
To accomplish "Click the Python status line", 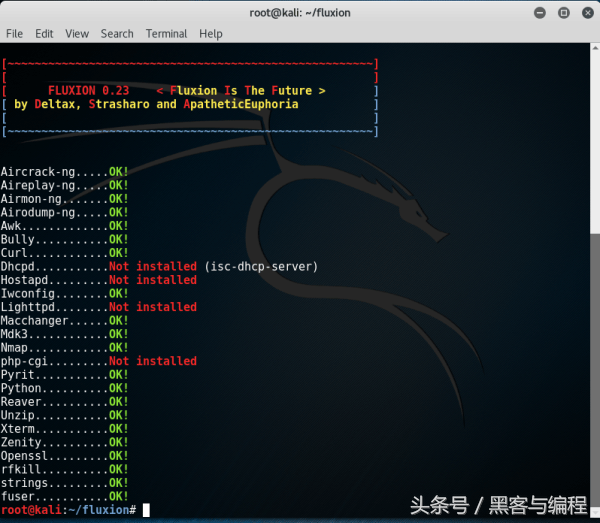I will click(x=64, y=388).
